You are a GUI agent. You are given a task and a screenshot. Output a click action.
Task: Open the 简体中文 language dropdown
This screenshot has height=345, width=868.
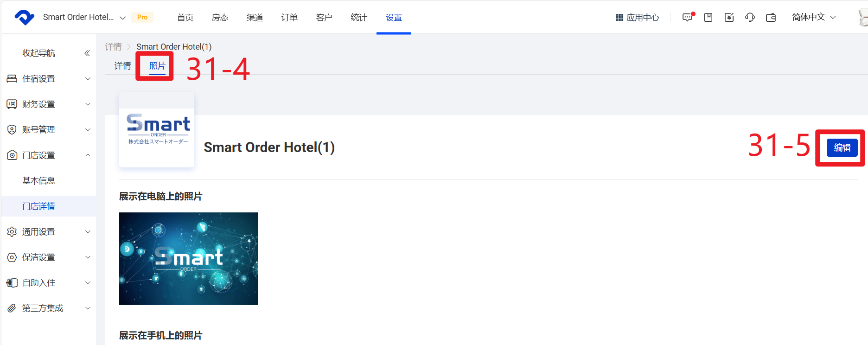[x=814, y=17]
